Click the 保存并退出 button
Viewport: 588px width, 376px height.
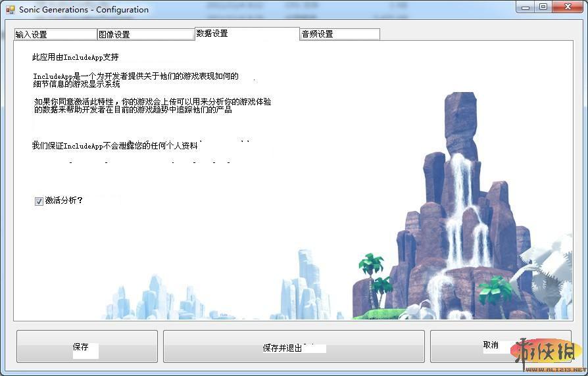(x=294, y=346)
